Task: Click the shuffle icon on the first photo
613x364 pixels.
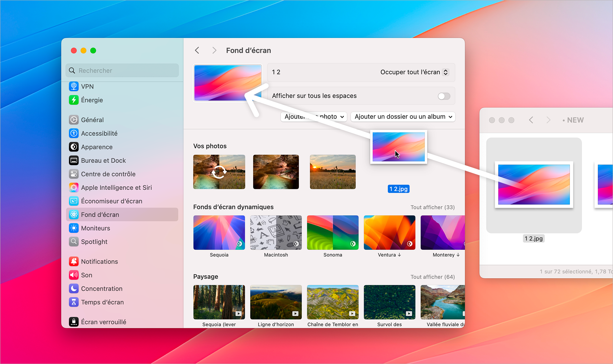Action: pos(219,172)
